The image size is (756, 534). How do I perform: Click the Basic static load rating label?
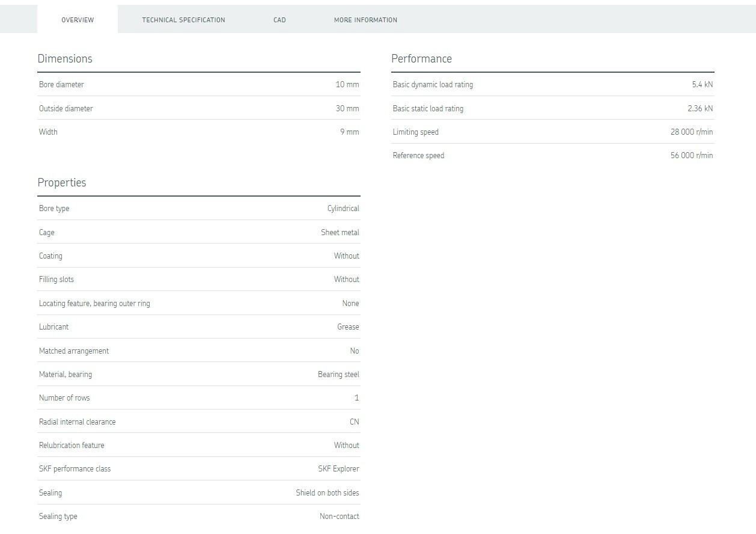click(x=428, y=108)
